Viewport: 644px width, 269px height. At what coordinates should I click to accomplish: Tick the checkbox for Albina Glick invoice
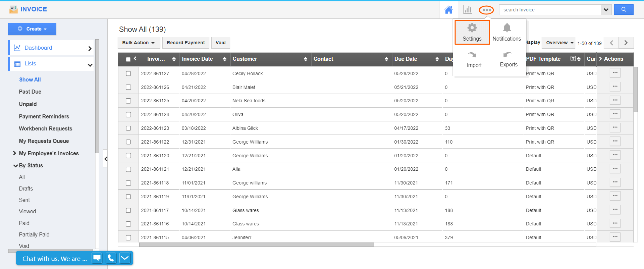[x=128, y=128]
